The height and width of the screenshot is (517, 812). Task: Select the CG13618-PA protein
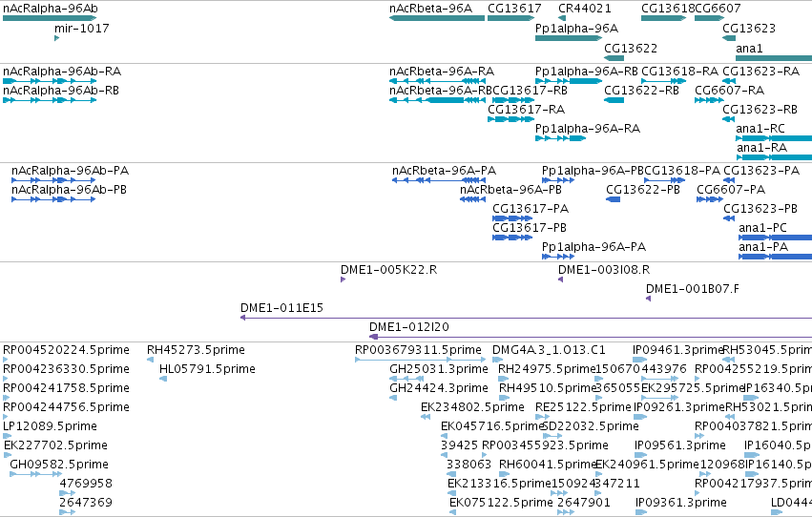point(665,180)
